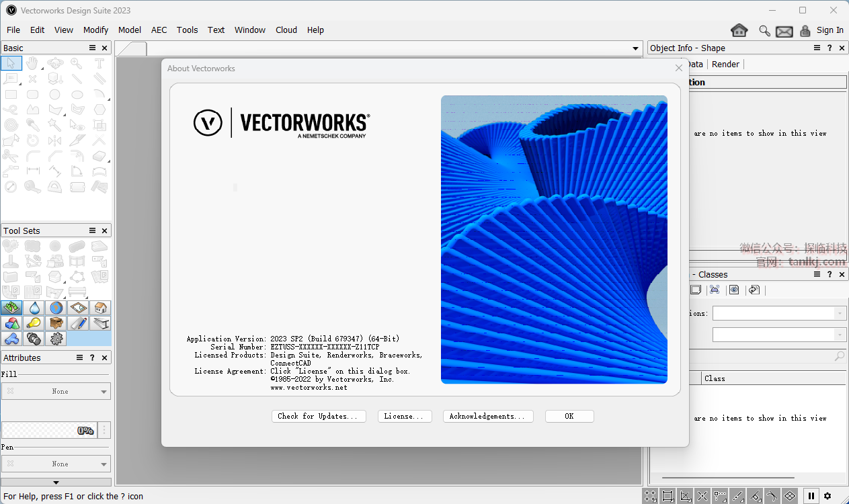Select the Selection arrow tool
Image resolution: width=849 pixels, height=504 pixels.
pyautogui.click(x=11, y=64)
